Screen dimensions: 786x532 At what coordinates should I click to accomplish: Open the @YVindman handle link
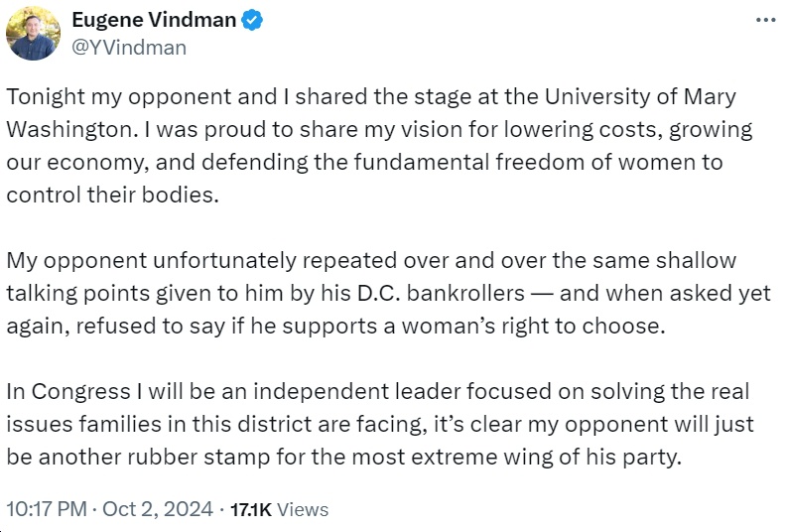(129, 47)
